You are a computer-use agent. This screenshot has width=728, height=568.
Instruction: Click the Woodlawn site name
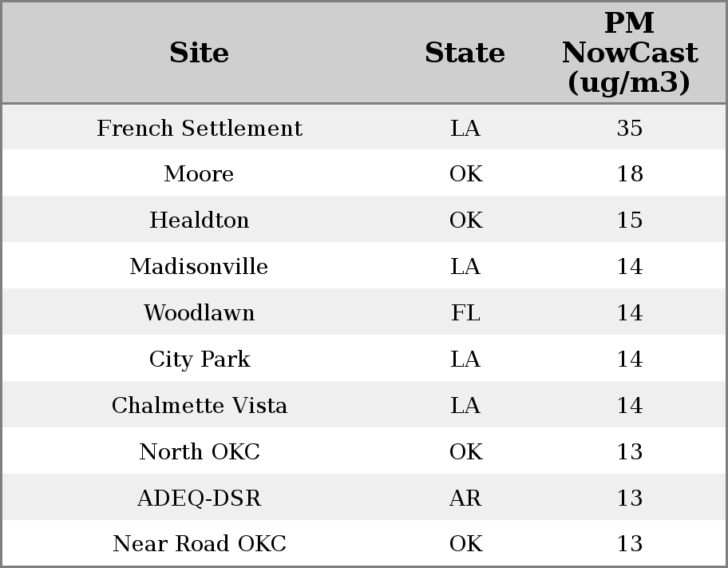click(199, 313)
